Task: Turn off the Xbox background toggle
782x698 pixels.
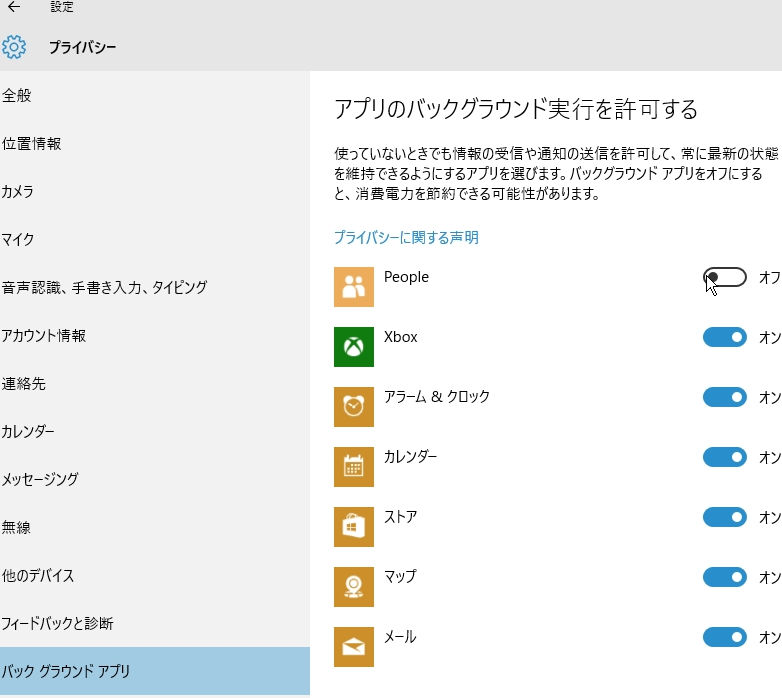Action: click(725, 337)
